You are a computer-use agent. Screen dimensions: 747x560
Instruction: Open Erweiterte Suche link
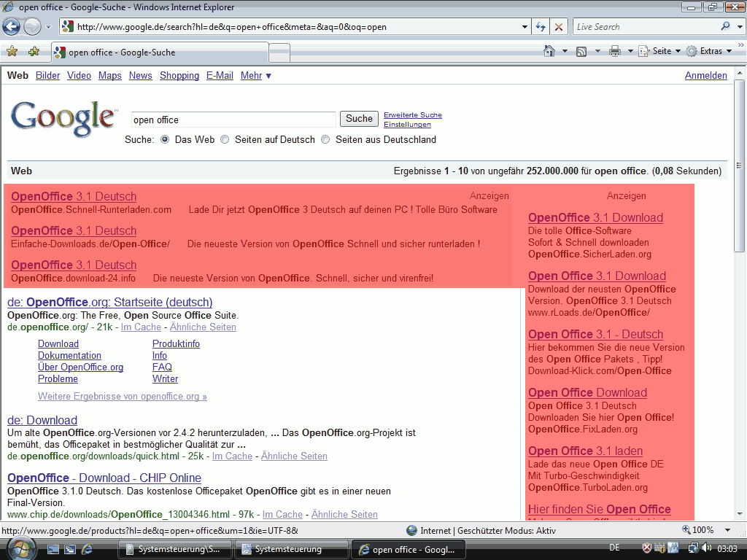(x=413, y=114)
